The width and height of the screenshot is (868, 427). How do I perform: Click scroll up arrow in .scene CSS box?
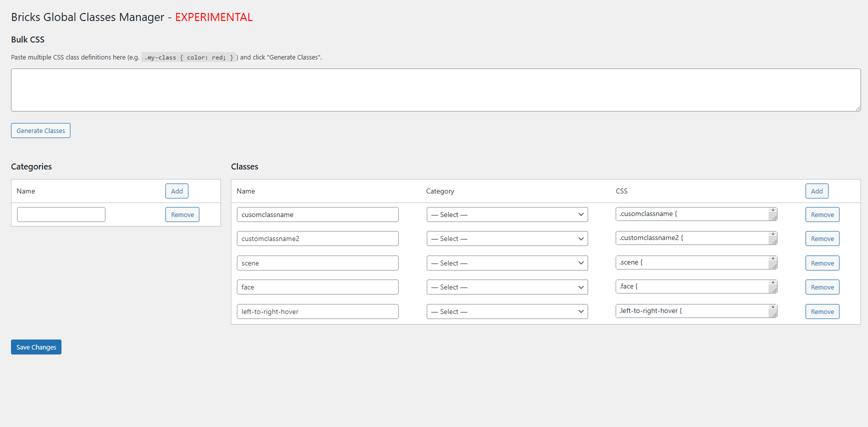point(773,258)
